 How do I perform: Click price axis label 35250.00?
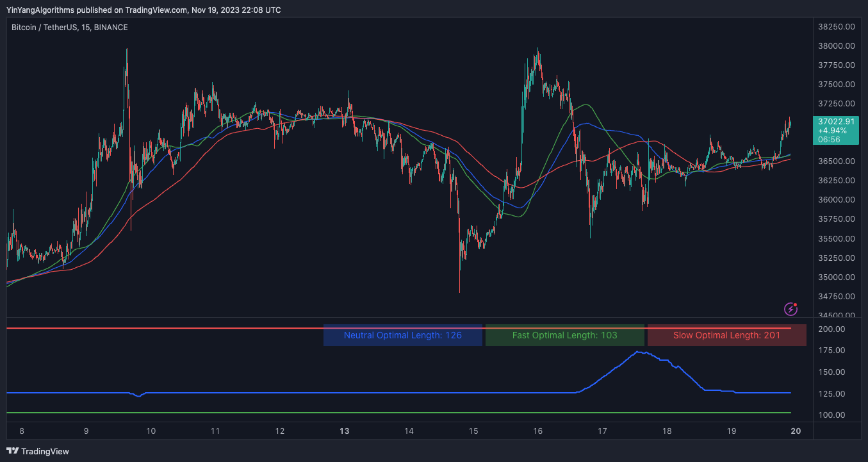837,258
